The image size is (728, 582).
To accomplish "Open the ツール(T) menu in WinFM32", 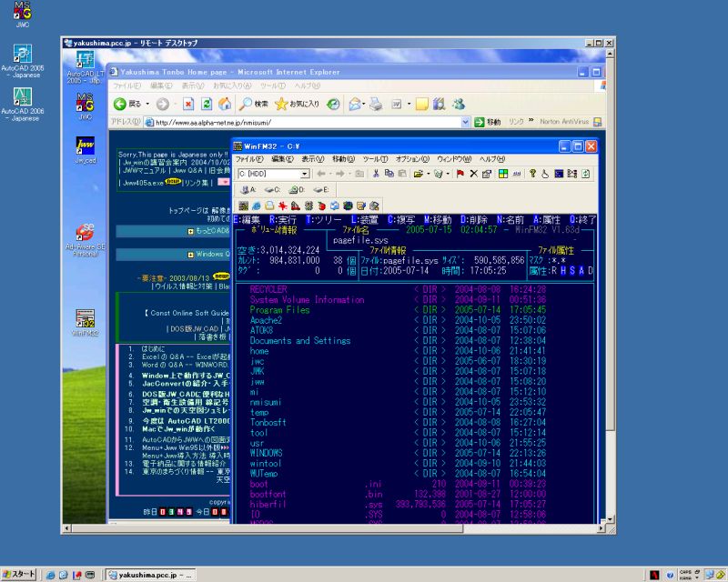I will pyautogui.click(x=375, y=158).
